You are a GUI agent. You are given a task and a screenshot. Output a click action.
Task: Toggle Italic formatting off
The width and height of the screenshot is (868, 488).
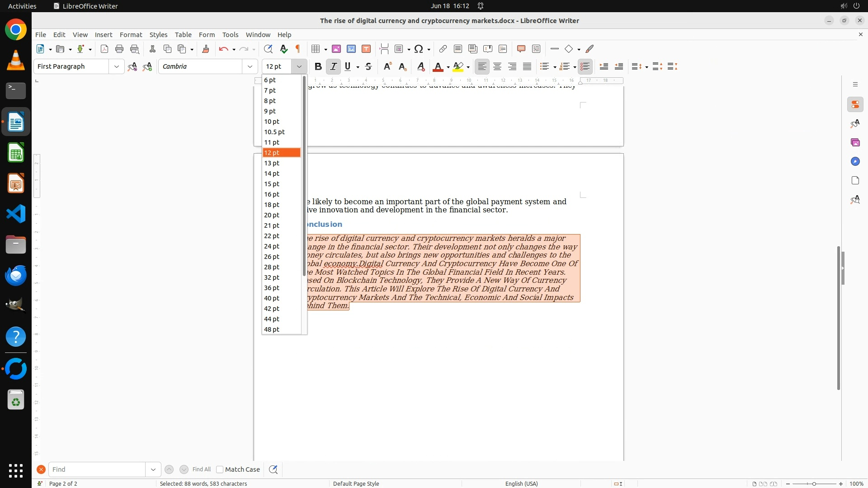333,66
